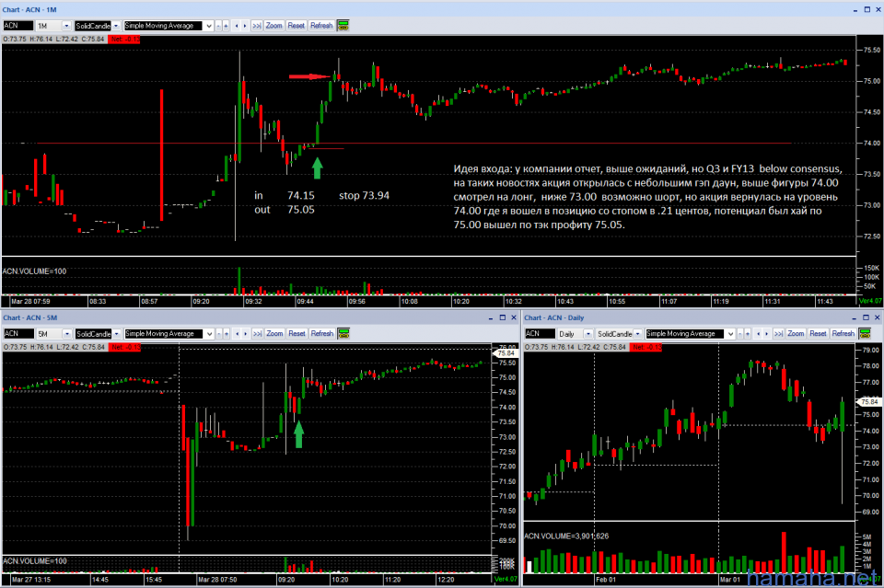Click Refresh button in Daily chart

coord(843,333)
